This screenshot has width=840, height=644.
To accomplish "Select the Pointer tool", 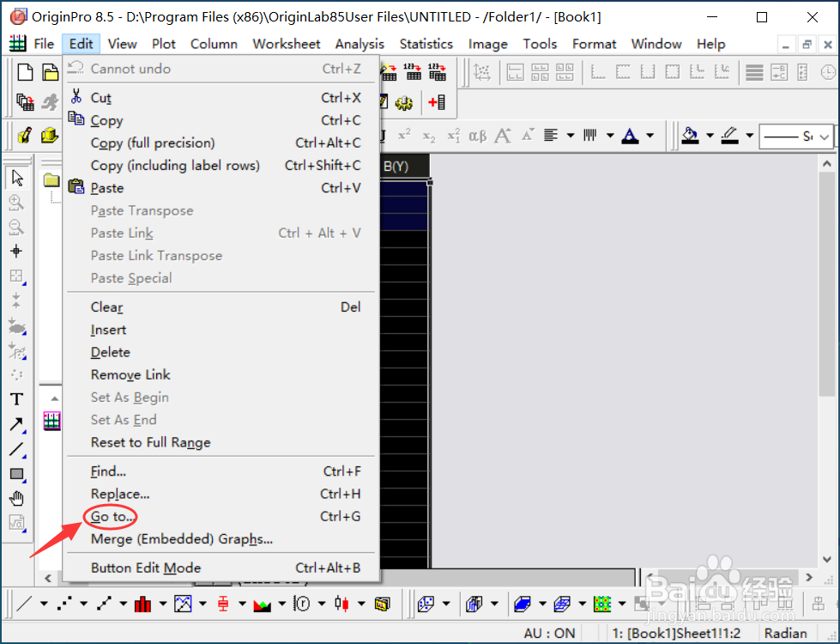I will 16,178.
